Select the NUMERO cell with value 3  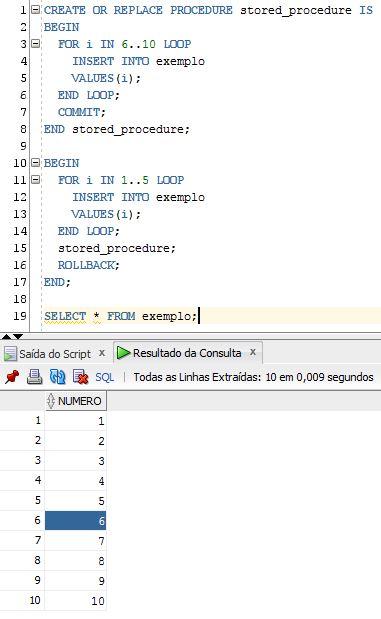pos(75,461)
